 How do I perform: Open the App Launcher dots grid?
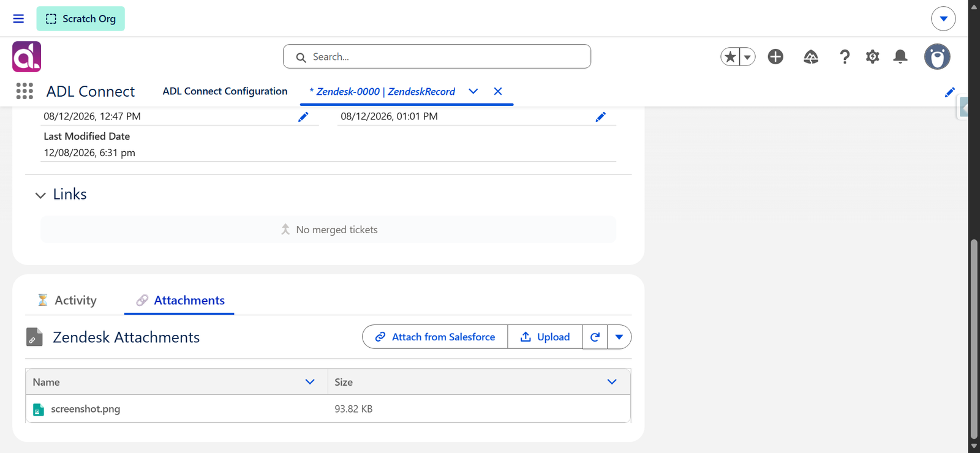click(24, 91)
